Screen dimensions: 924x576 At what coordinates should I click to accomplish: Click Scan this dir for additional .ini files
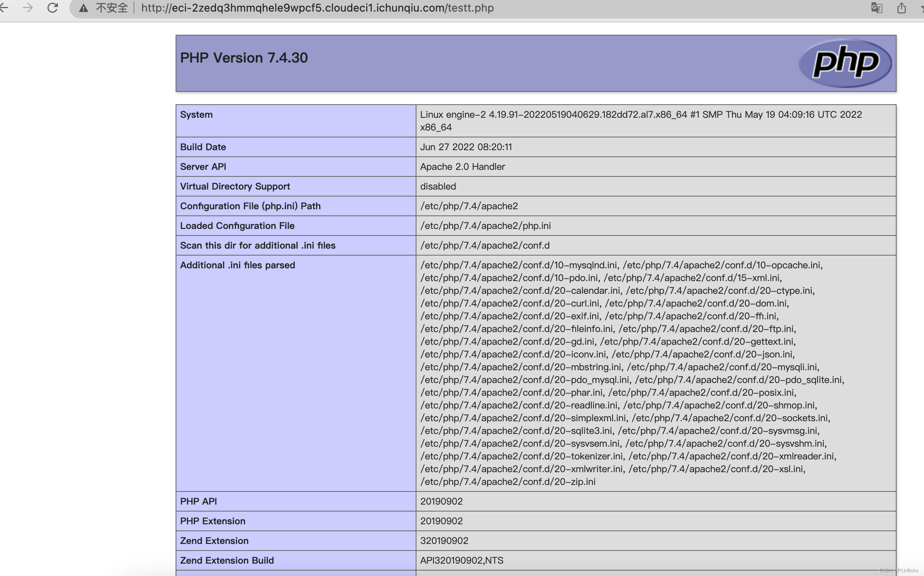point(258,246)
